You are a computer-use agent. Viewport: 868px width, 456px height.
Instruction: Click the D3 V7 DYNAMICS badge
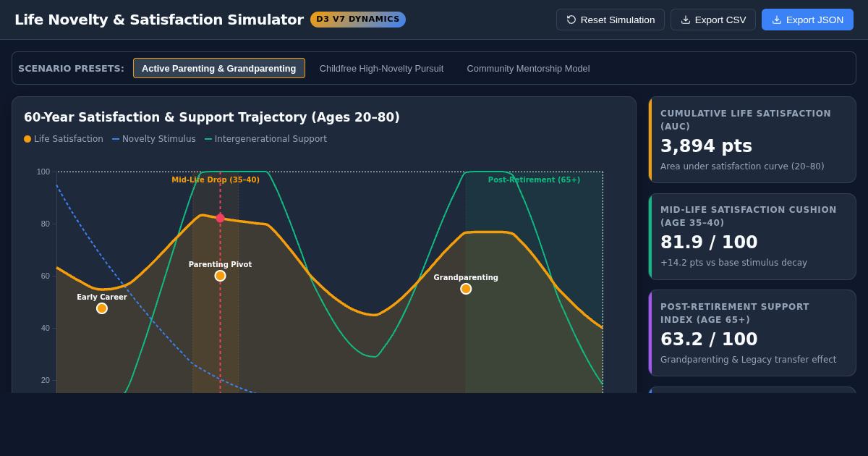(x=358, y=20)
